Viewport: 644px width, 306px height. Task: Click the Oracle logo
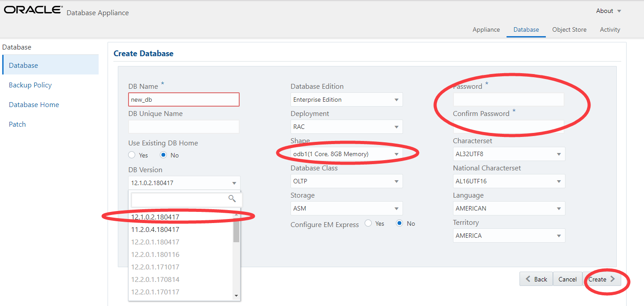tap(33, 10)
